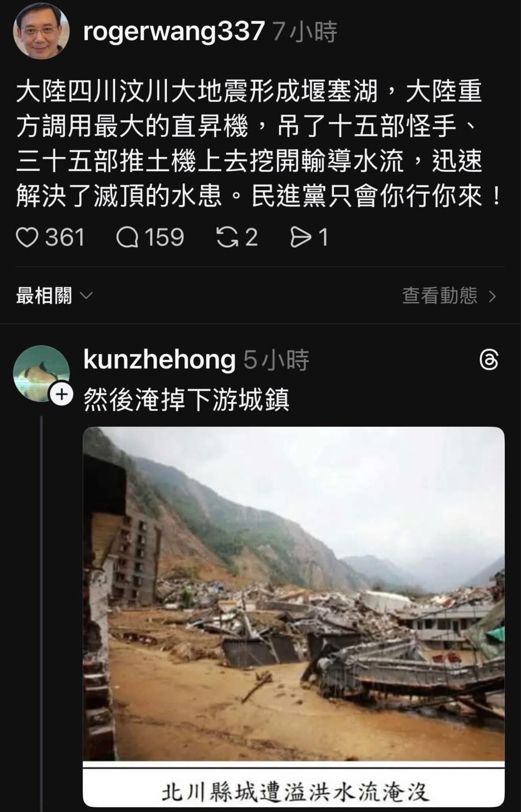The width and height of the screenshot is (521, 812).
Task: Open rogerwang337's profile picture
Action: 42,32
